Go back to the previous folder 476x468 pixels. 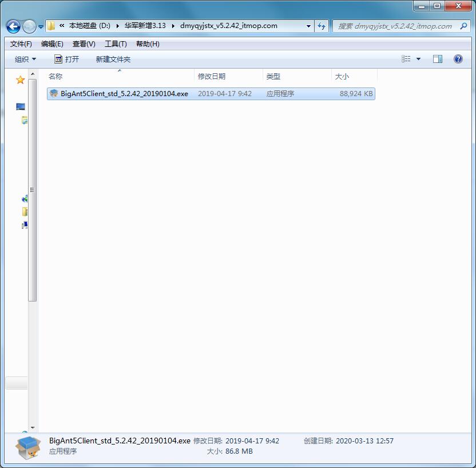click(x=13, y=26)
